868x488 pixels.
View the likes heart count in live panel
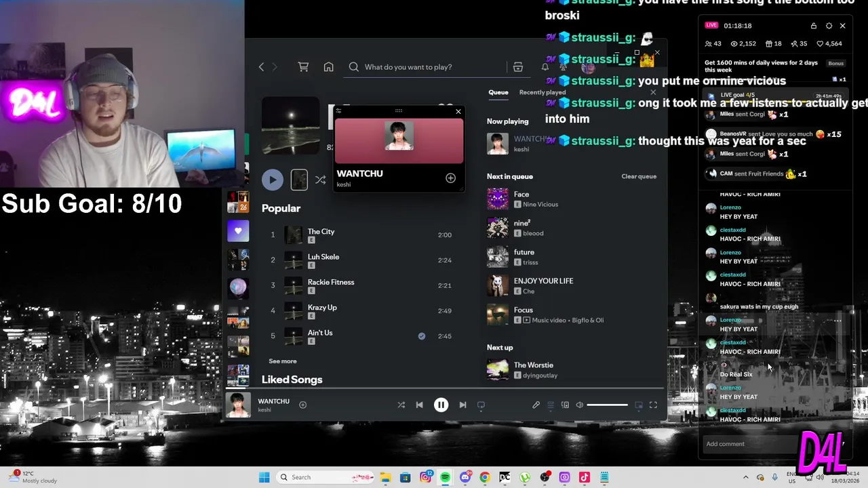[x=829, y=43]
